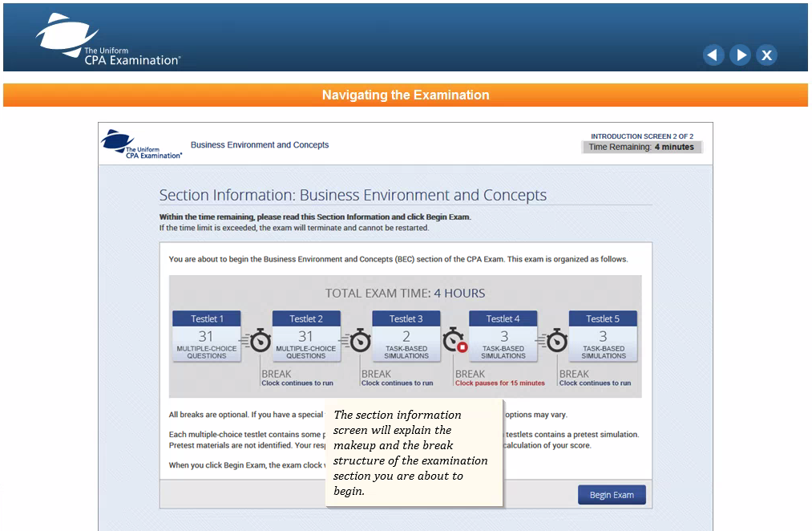Screen dimensions: 812x531
Task: Close the tutorial with the X button
Action: pyautogui.click(x=766, y=55)
